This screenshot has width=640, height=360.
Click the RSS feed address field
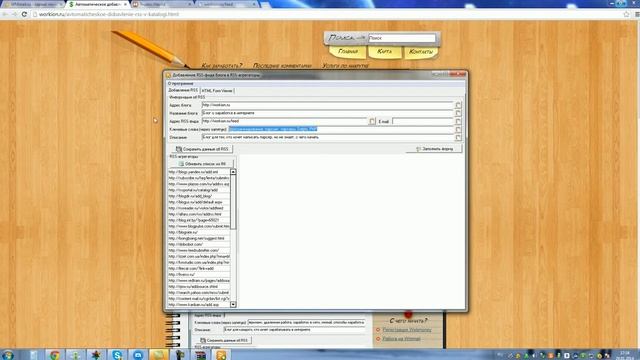point(284,121)
